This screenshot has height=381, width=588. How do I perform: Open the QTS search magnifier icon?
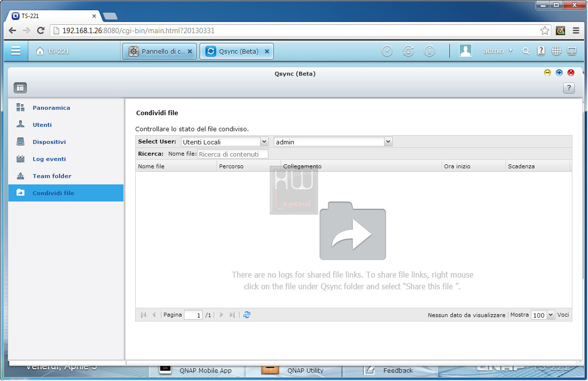tap(526, 51)
